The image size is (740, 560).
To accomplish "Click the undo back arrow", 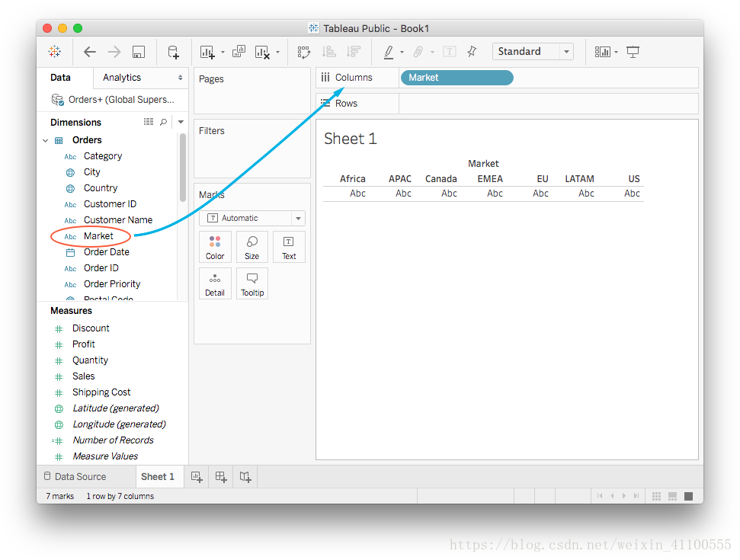I will (90, 51).
